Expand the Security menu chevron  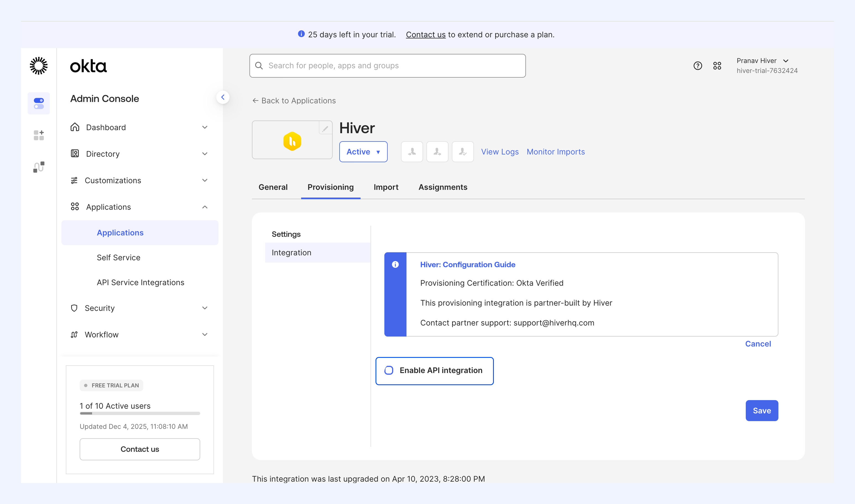point(205,308)
